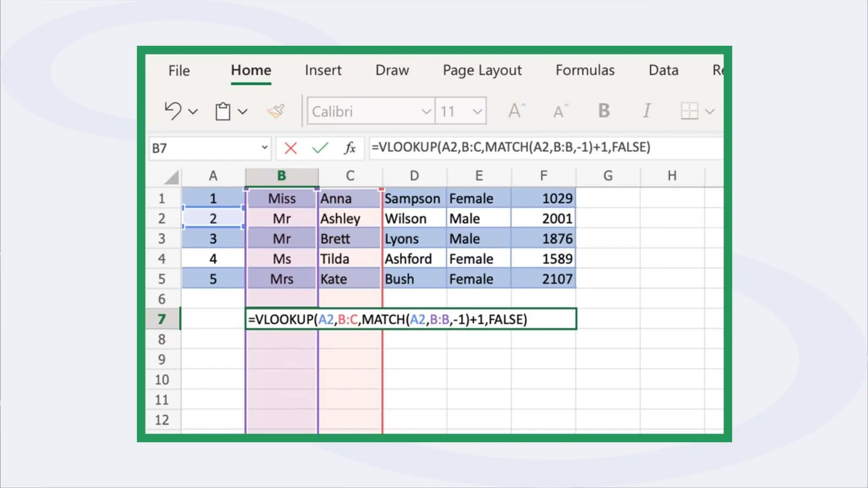
Task: Open the Formulas ribbon tab
Action: click(x=585, y=70)
